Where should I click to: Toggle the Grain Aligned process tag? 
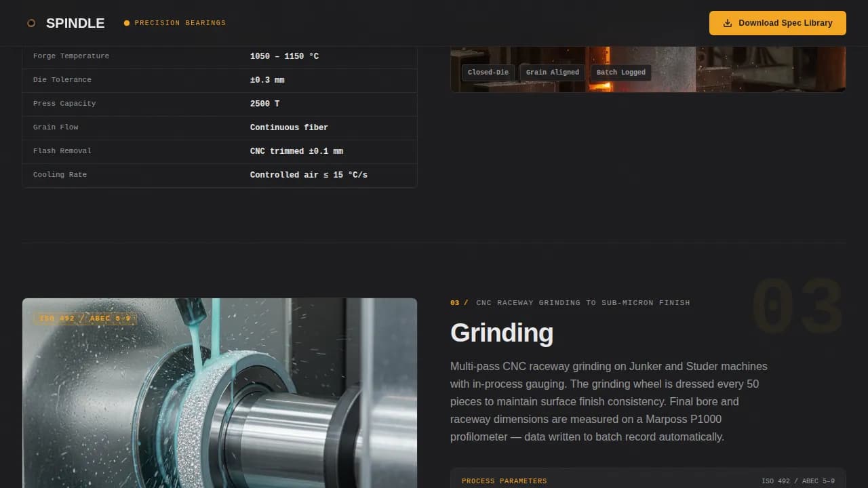coord(552,73)
